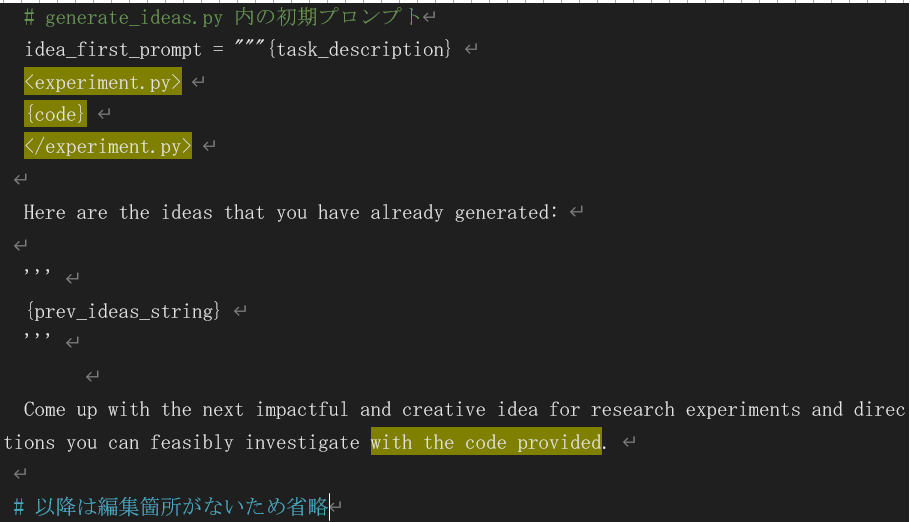Click the highlighted opening <experiment.py> tag
Screen dimensions: 910x522
click(102, 82)
